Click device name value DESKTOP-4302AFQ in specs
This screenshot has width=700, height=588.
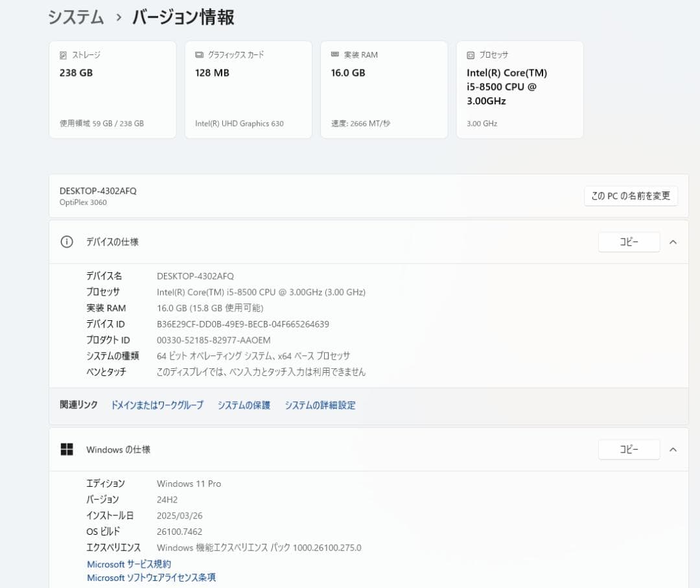pos(195,276)
